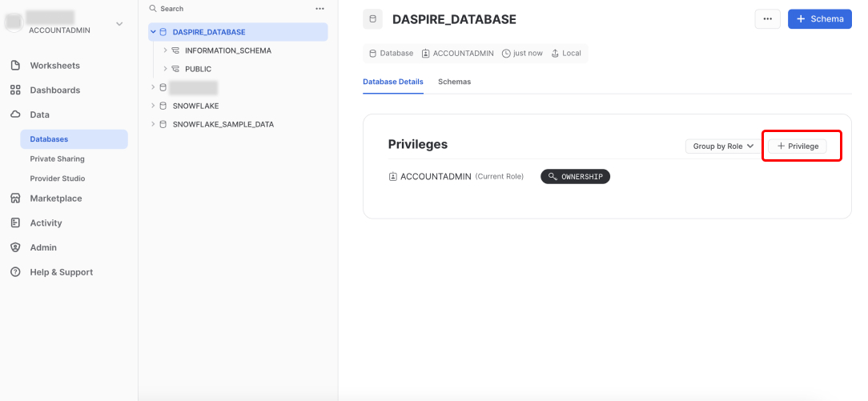Open Worksheets from the sidebar
The width and height of the screenshot is (868, 401).
point(54,66)
